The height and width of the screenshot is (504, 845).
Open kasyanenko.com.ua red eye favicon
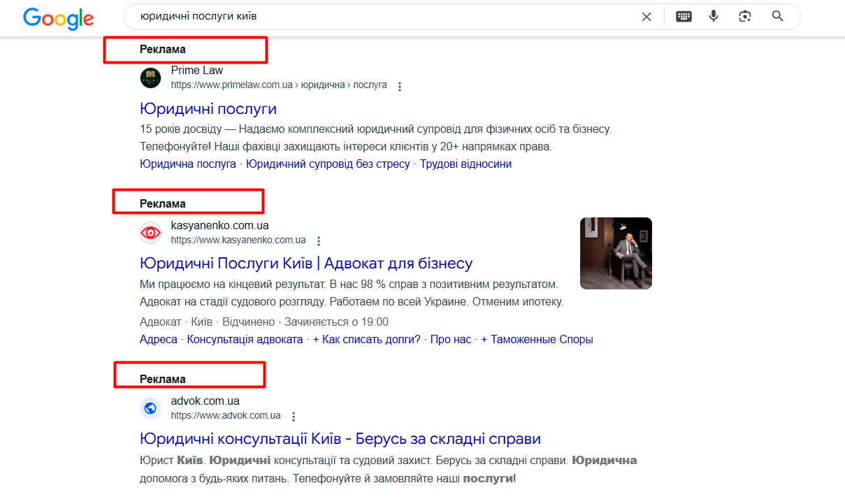pyautogui.click(x=150, y=233)
